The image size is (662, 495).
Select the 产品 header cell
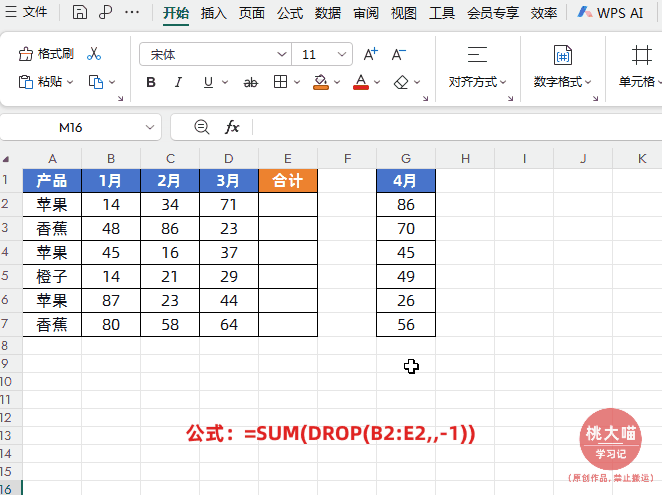pyautogui.click(x=52, y=181)
